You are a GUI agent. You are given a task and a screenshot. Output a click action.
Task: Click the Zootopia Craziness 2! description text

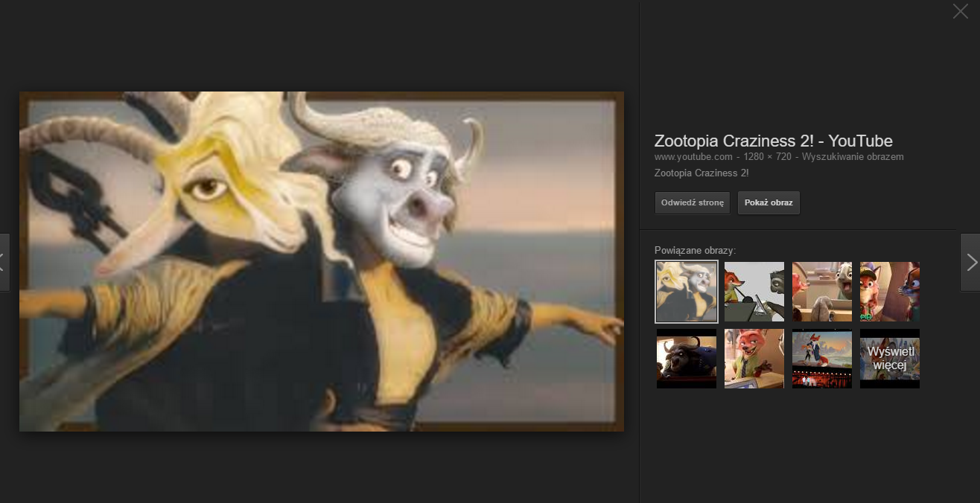pyautogui.click(x=701, y=173)
